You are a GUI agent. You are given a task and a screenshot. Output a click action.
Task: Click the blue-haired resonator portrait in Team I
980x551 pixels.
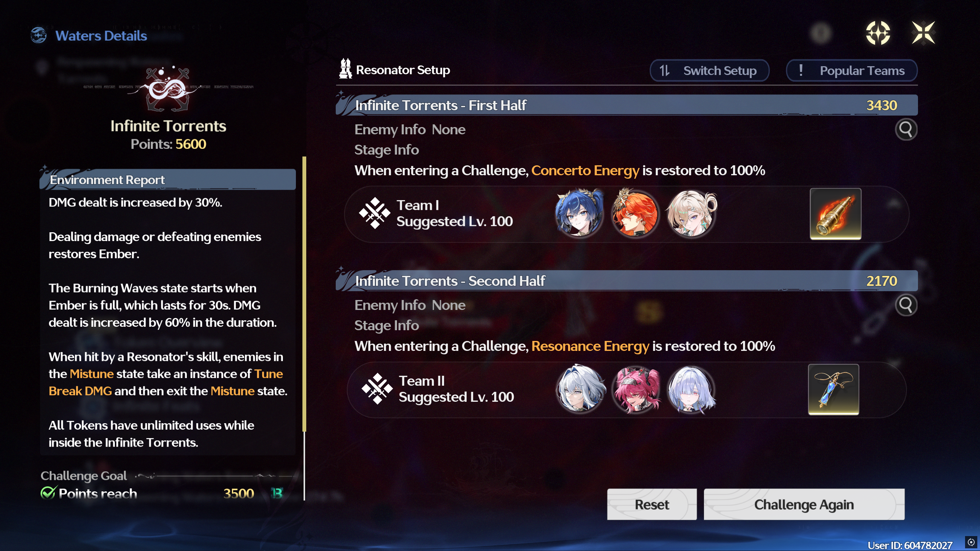pos(580,213)
